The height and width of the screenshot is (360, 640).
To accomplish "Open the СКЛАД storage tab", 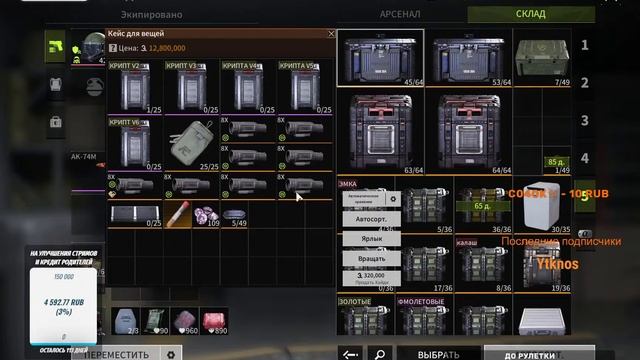I will pos(531,14).
